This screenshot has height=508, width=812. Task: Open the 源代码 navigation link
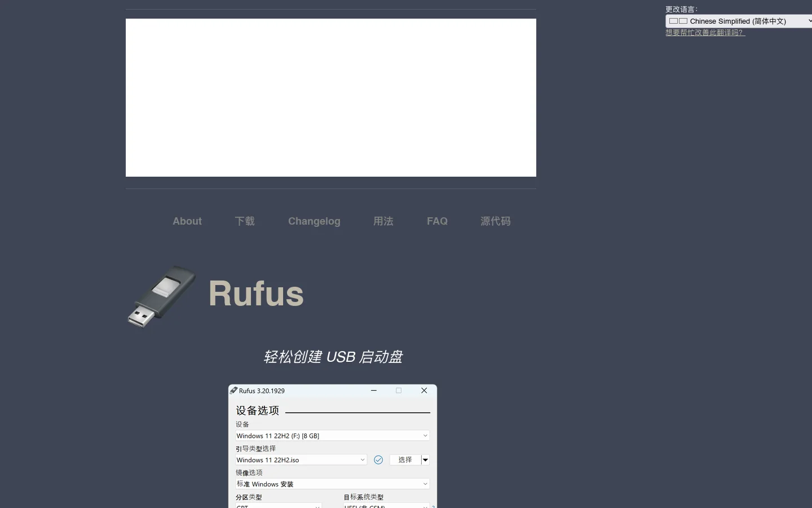tap(496, 221)
